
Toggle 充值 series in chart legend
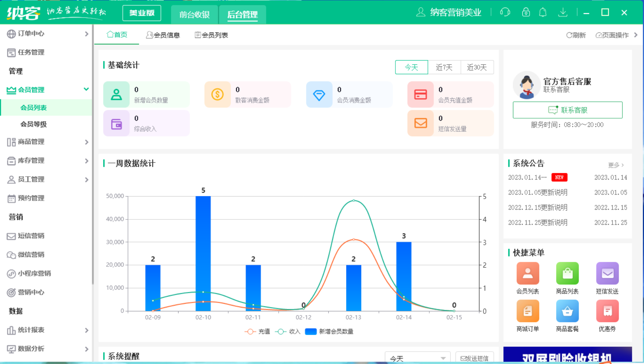coord(258,332)
